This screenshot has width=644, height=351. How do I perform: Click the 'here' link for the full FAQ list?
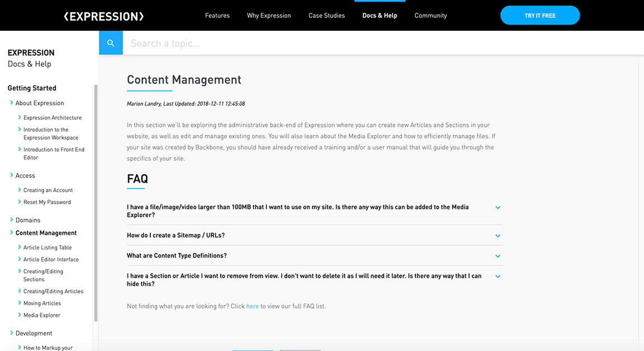tap(252, 306)
